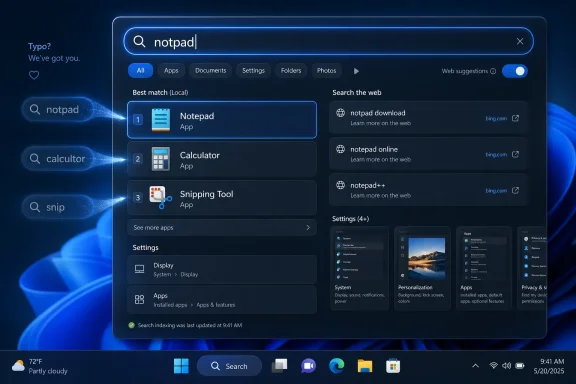
Task: Click the volume speaker tray icon
Action: pos(507,366)
